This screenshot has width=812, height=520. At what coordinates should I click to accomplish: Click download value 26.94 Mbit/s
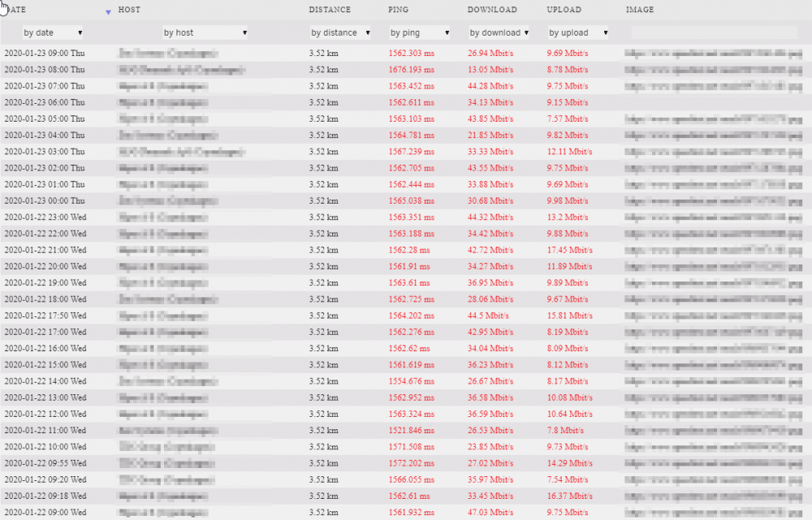click(x=490, y=54)
